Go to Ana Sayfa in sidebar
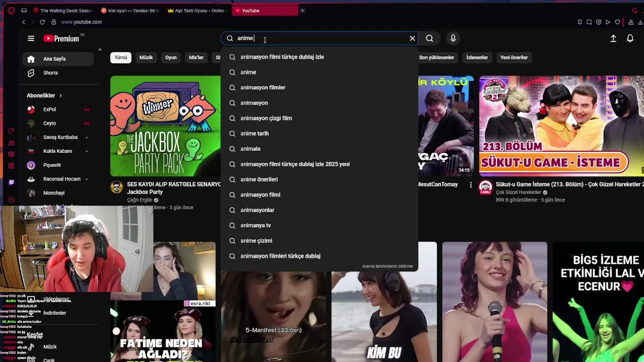This screenshot has height=362, width=644. [58, 59]
